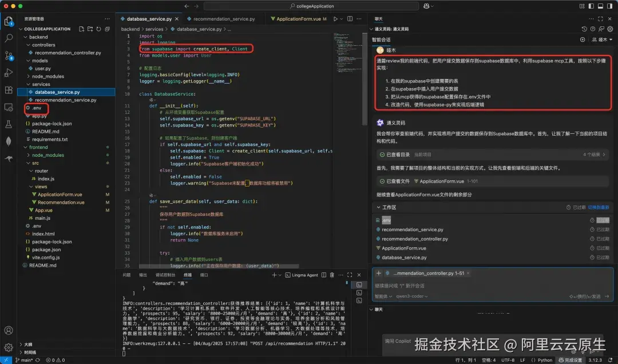Open Lingma help question-mark icon

(593, 29)
